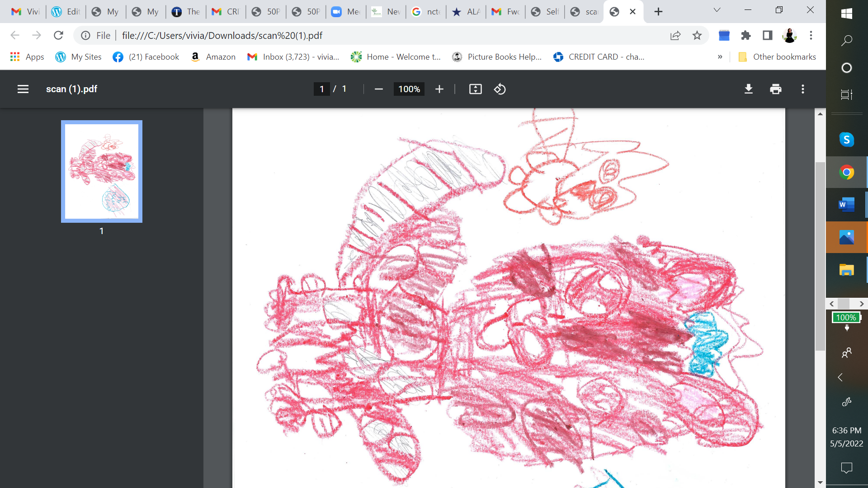
Task: Share this page from the address bar
Action: pos(675,35)
